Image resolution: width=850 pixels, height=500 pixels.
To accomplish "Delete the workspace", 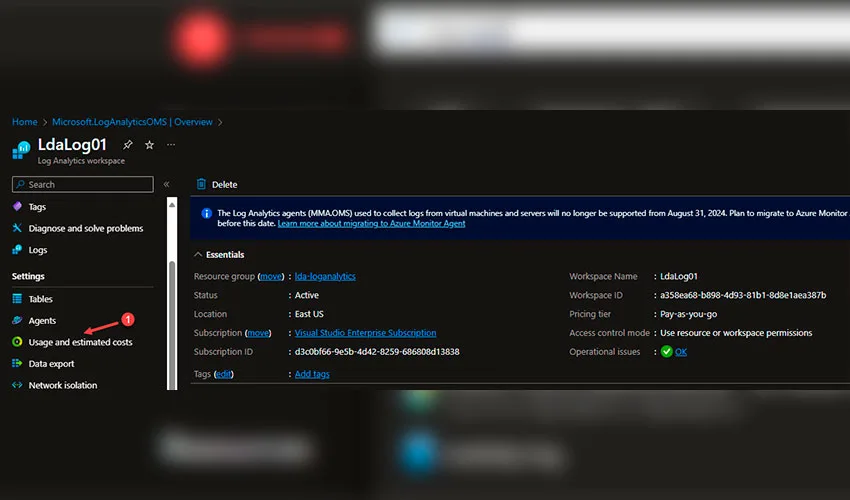I will tap(224, 185).
